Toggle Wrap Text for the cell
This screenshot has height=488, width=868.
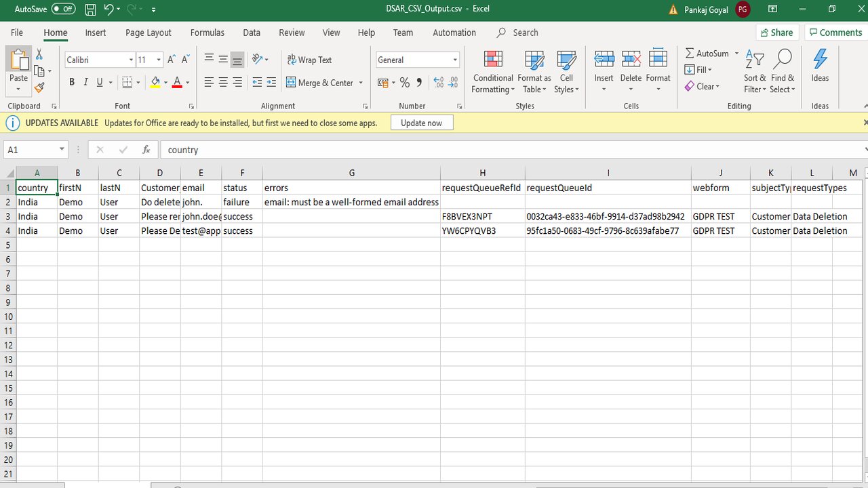tap(309, 60)
